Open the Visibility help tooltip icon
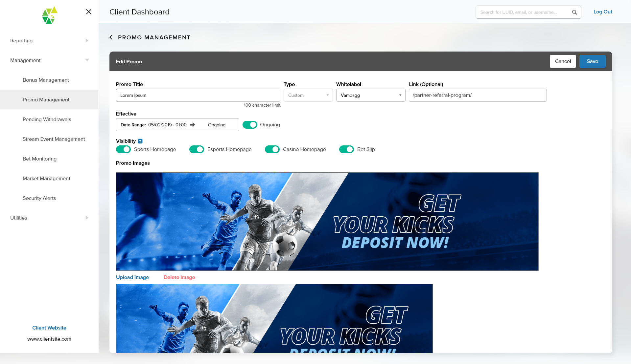631x364 pixels. (x=140, y=141)
